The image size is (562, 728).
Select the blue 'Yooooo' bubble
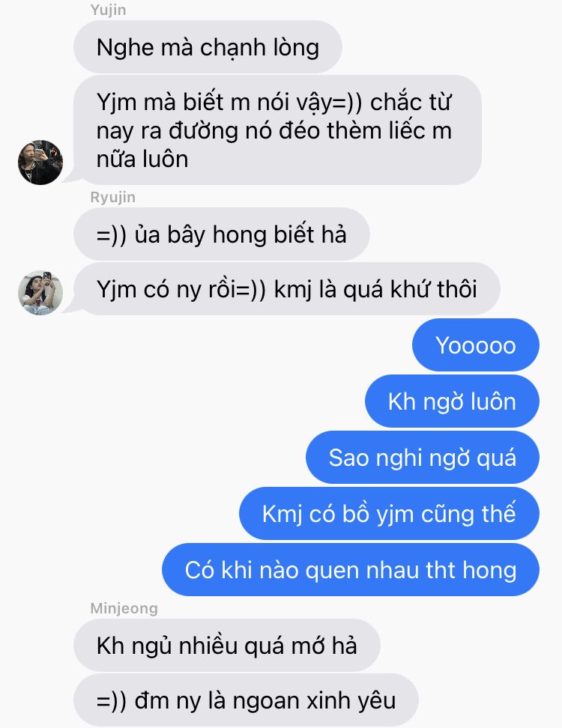(x=476, y=345)
